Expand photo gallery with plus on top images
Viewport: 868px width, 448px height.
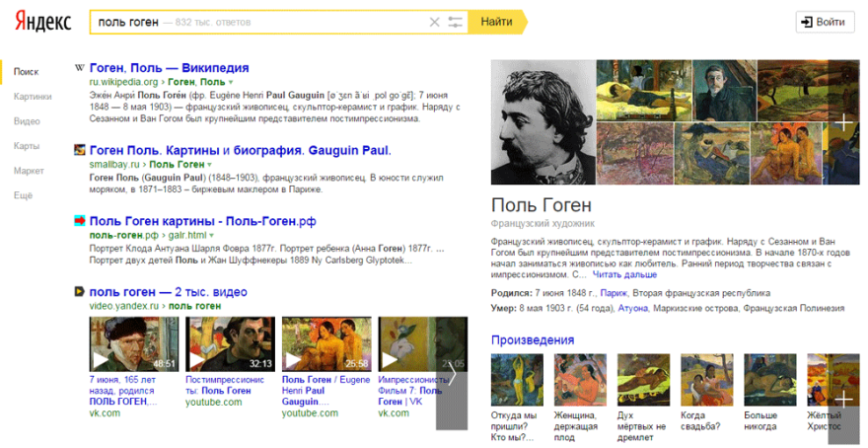click(843, 123)
